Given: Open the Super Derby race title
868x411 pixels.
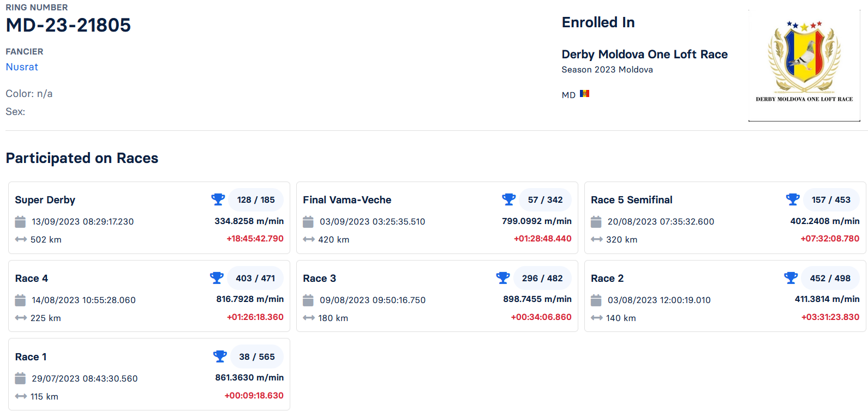Looking at the screenshot, I should click(x=45, y=200).
